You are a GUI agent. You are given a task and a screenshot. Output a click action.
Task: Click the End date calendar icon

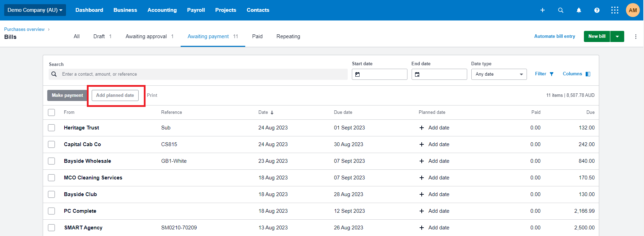click(x=417, y=74)
